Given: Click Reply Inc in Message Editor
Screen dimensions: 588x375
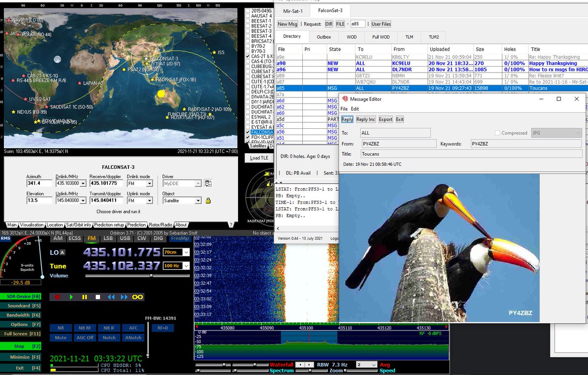Looking at the screenshot, I should click(366, 119).
